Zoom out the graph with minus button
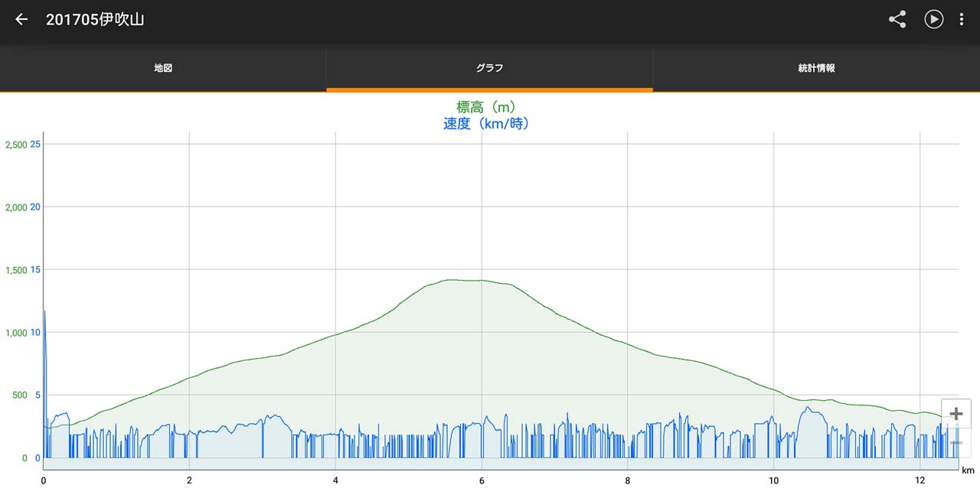 tap(955, 443)
